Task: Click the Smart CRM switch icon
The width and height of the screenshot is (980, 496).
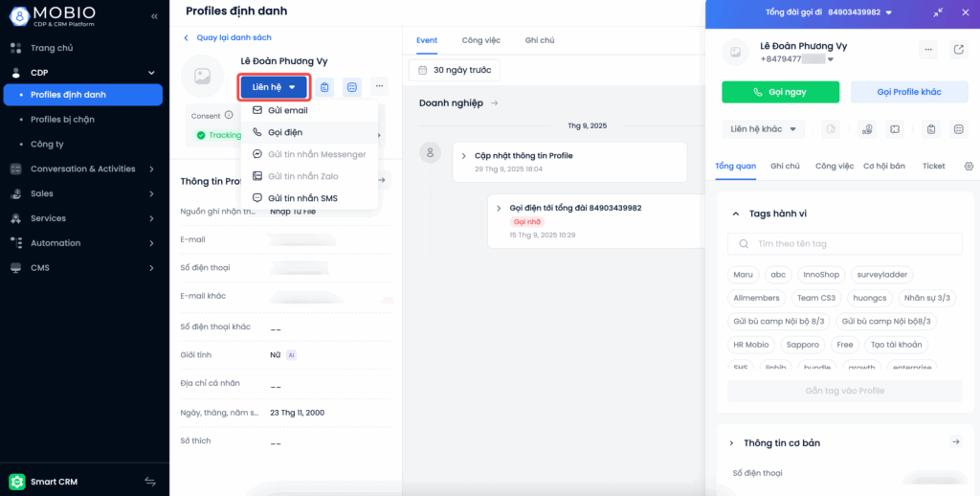Action: 150,482
